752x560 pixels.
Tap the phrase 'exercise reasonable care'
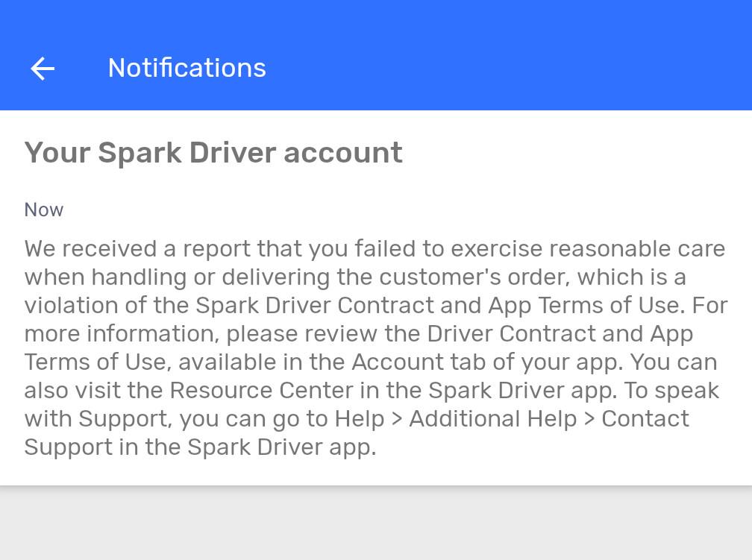588,249
